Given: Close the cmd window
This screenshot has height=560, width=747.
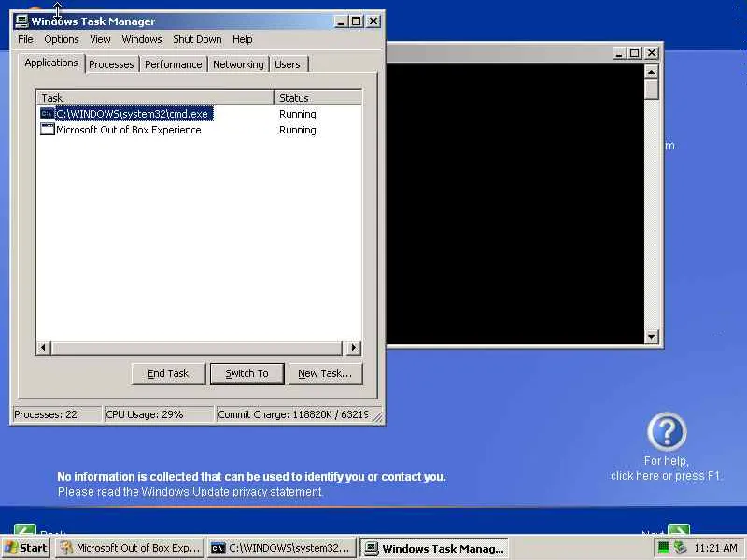Looking at the screenshot, I should 652,53.
